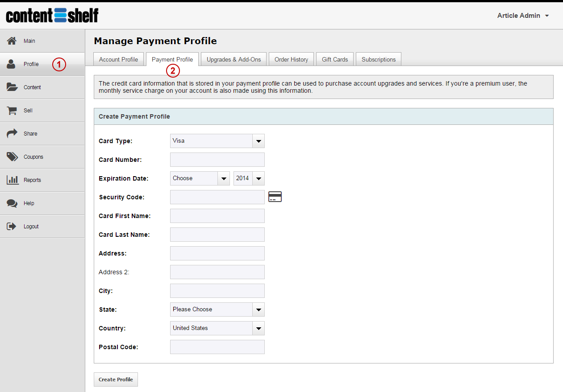Switch to the Subscriptions tab
Image resolution: width=563 pixels, height=392 pixels.
click(x=379, y=59)
